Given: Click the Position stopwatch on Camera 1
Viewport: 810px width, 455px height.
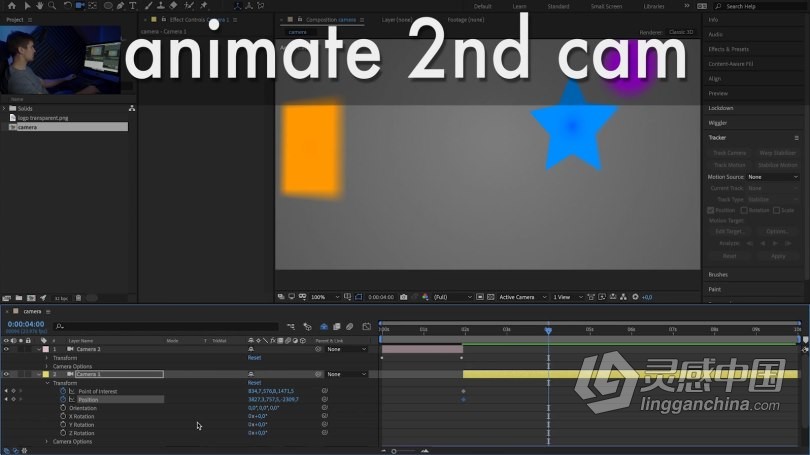Looking at the screenshot, I should 62,399.
